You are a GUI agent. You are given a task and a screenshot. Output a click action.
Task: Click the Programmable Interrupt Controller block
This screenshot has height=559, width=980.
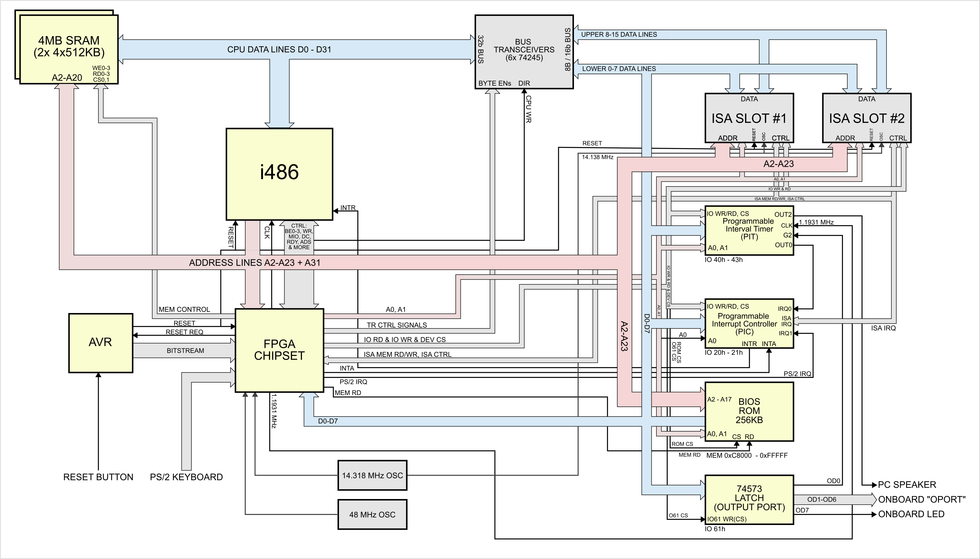[x=744, y=324]
